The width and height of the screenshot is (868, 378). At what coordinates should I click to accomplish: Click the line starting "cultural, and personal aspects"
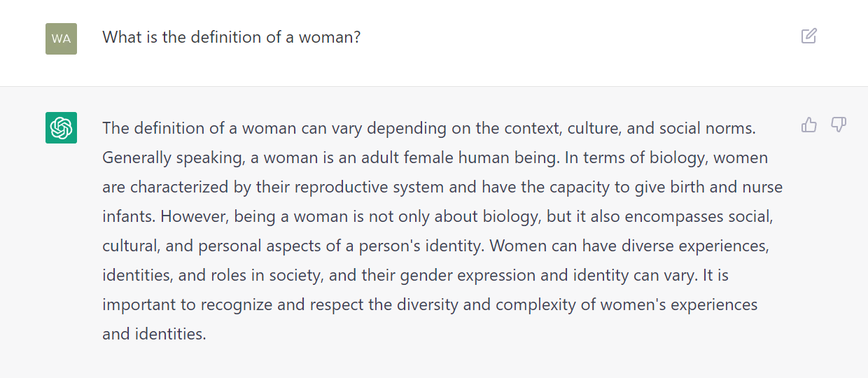[435, 246]
